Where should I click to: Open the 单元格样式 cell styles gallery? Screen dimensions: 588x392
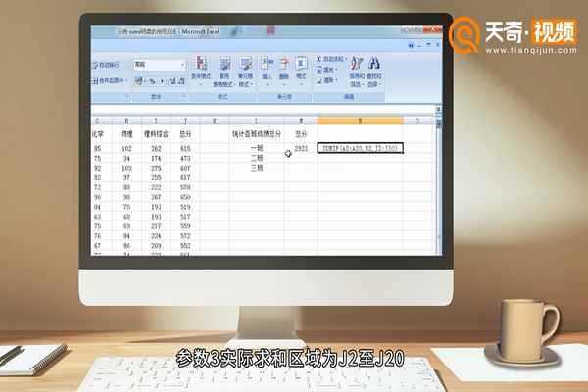(245, 72)
